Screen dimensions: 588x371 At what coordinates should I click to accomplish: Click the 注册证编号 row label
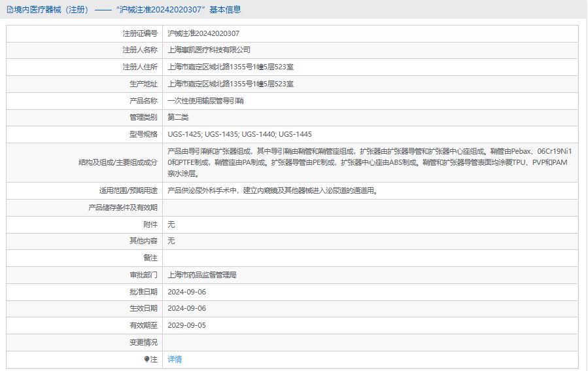pos(140,33)
